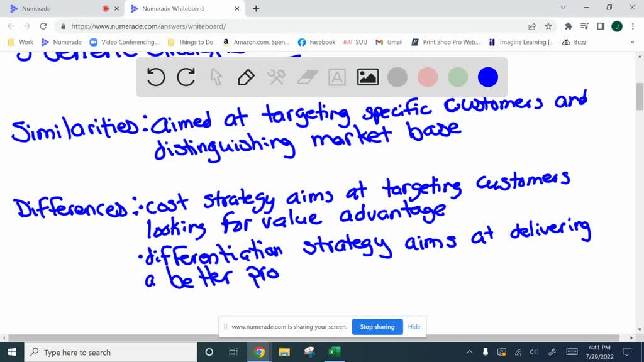Pick the red pen color
Viewport: 644px width, 362px height.
tap(428, 77)
